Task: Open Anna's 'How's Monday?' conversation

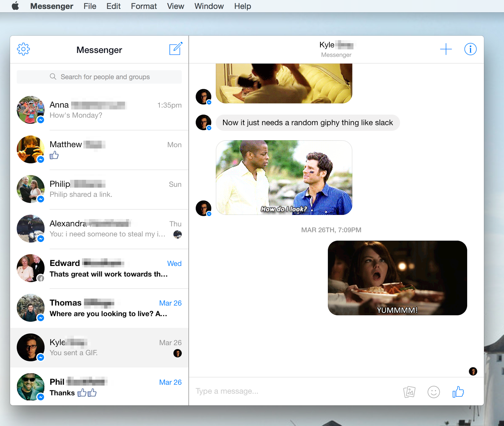Action: coord(99,110)
